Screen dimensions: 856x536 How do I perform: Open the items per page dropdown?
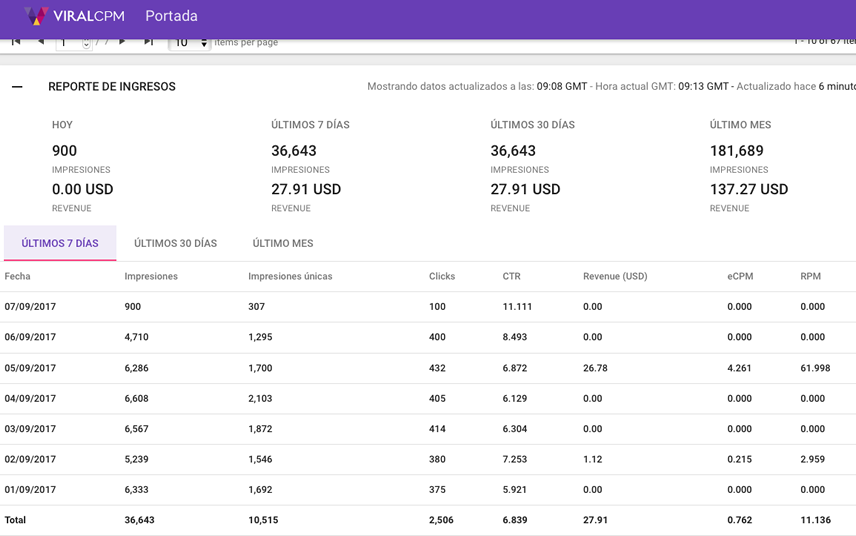(x=189, y=43)
